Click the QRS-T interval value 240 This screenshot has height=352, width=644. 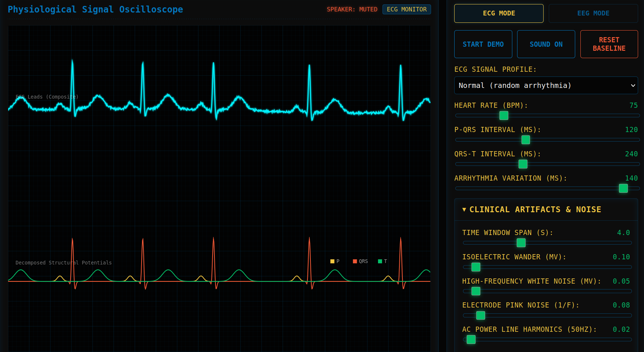pyautogui.click(x=631, y=154)
